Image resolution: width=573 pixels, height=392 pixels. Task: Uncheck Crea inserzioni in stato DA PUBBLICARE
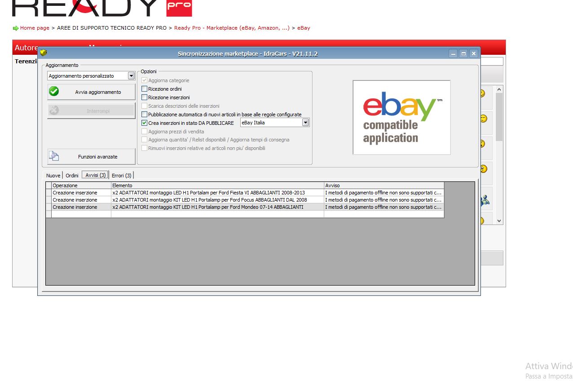(145, 123)
